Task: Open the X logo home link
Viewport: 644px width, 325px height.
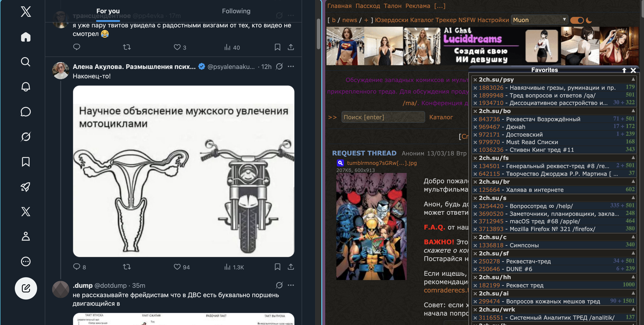Action: pos(26,12)
